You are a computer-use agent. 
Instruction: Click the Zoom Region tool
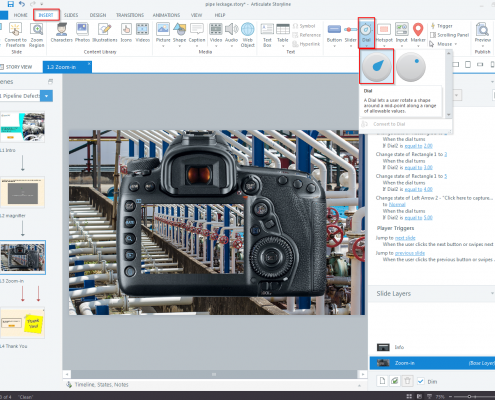tap(36, 35)
